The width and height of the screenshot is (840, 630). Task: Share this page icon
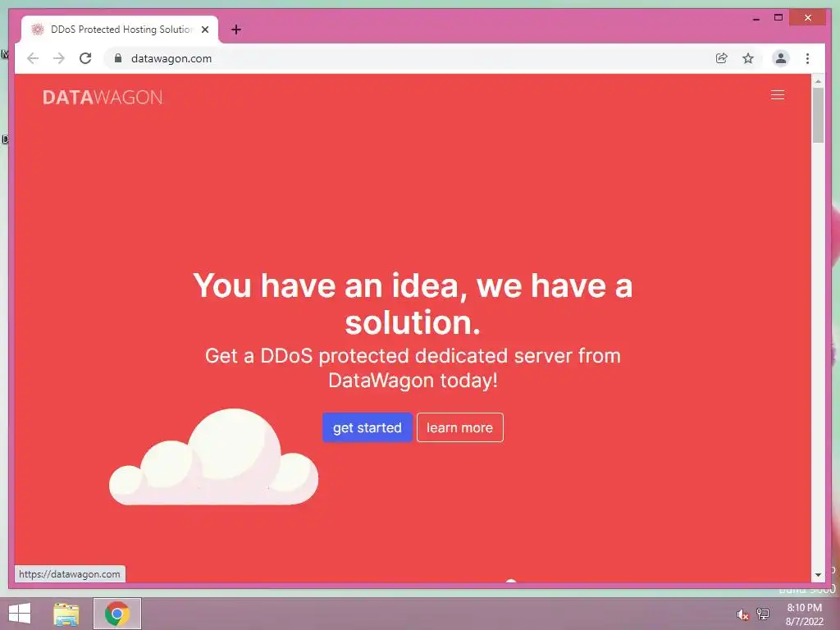click(x=722, y=58)
